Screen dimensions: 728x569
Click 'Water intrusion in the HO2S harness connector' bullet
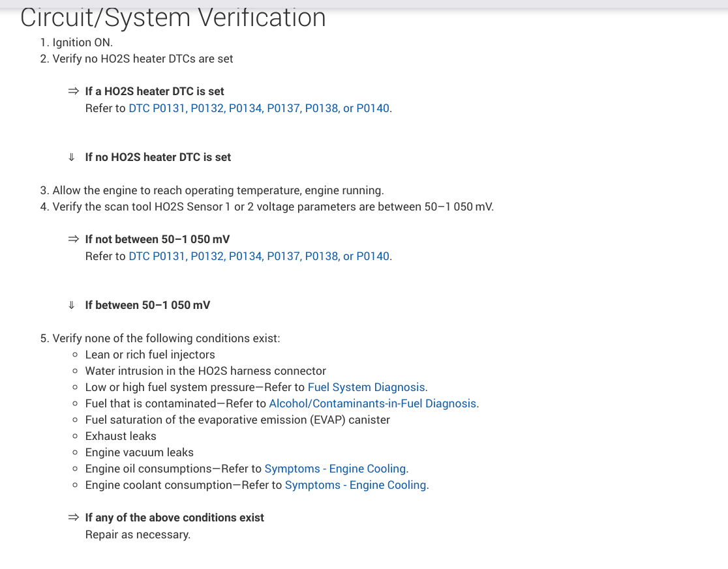coord(205,371)
